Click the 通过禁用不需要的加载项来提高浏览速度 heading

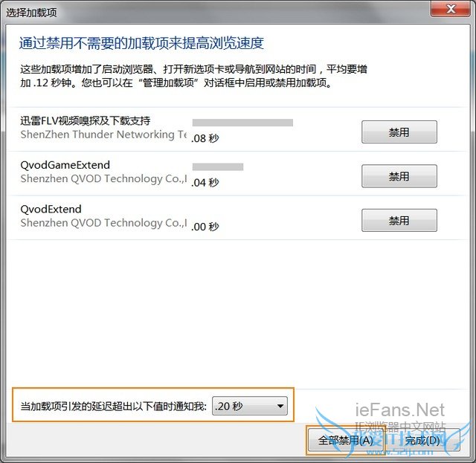tap(141, 43)
